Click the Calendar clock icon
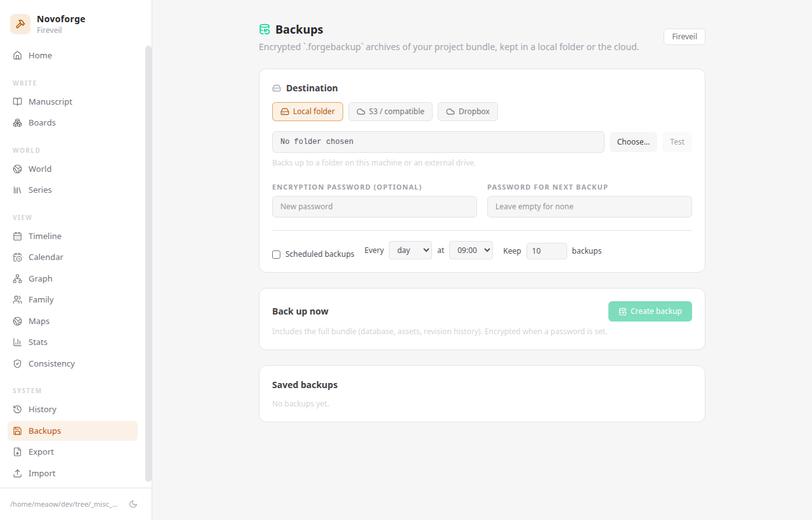The width and height of the screenshot is (812, 520). click(x=18, y=257)
